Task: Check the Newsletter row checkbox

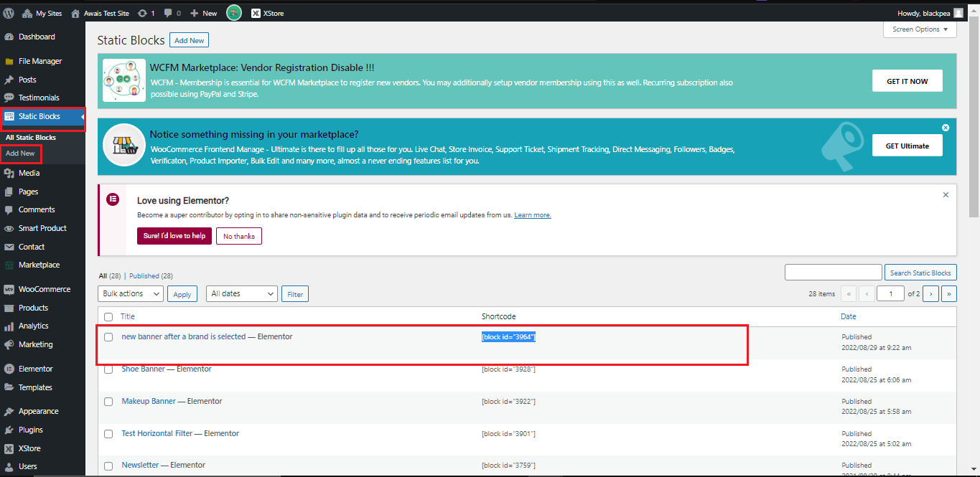Action: [108, 466]
